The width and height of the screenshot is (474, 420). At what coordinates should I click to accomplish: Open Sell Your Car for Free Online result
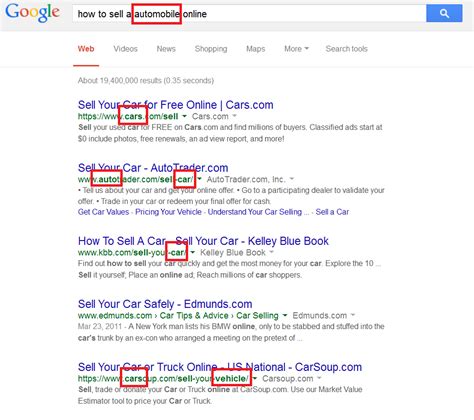(x=176, y=105)
